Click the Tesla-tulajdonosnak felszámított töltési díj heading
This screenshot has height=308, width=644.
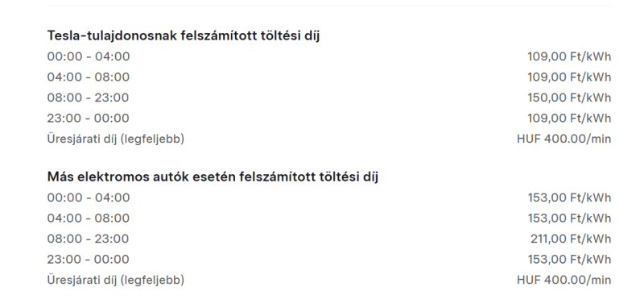click(184, 35)
